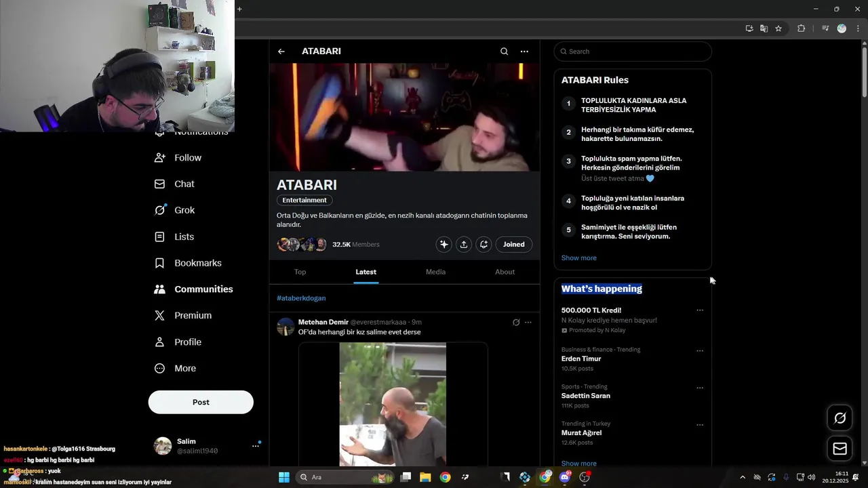The width and height of the screenshot is (868, 488).
Task: Show more under What's happening
Action: [579, 464]
